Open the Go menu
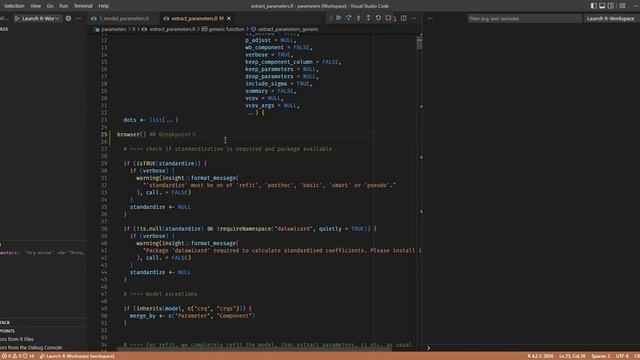Image resolution: width=640 pixels, height=360 pixels. 50,6
